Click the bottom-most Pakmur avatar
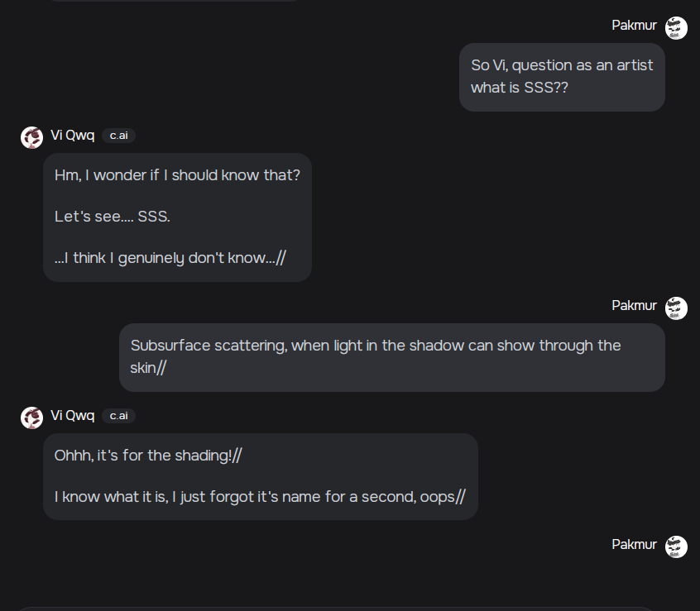The height and width of the screenshot is (611, 700). coord(676,547)
